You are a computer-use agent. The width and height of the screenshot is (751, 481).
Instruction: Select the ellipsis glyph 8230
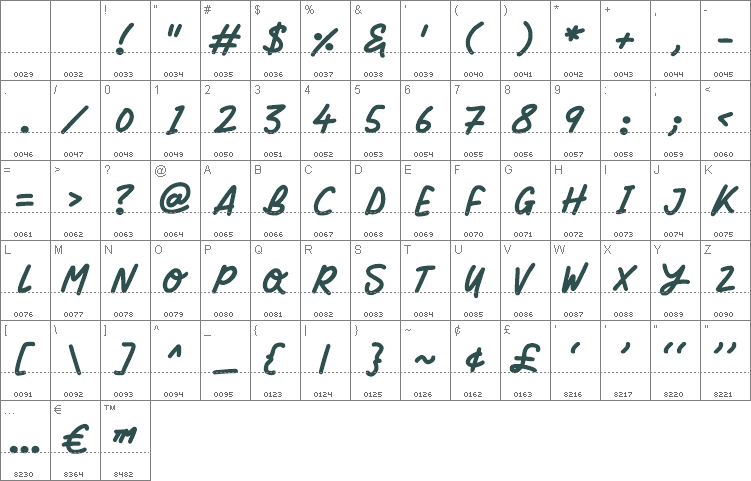tap(25, 440)
